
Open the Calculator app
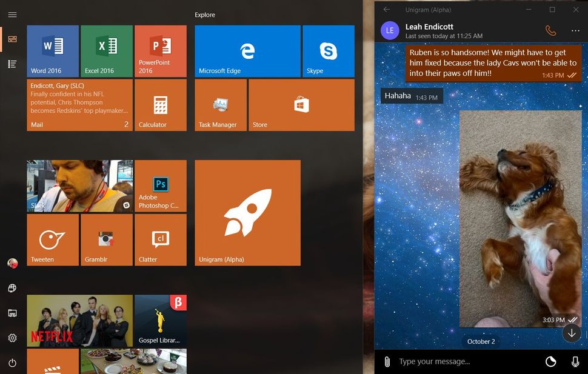[160, 105]
